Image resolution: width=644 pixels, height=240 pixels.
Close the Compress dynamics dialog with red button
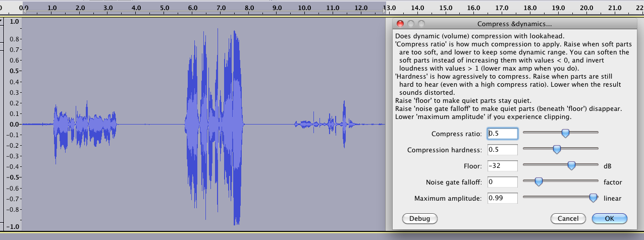[400, 24]
